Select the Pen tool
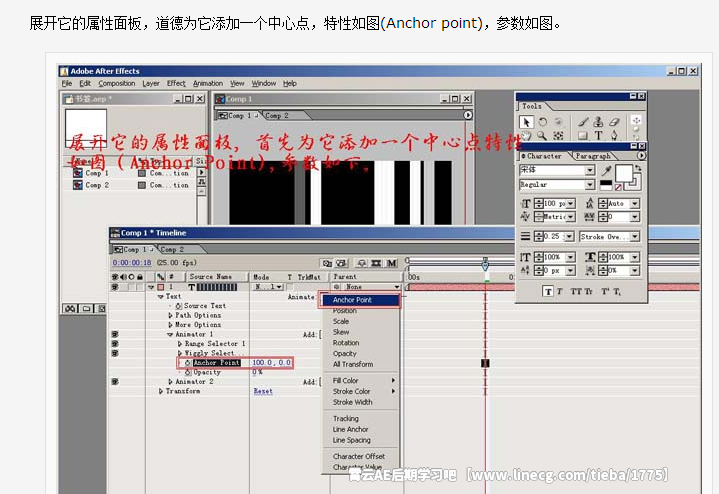This screenshot has height=494, width=719. (x=614, y=136)
